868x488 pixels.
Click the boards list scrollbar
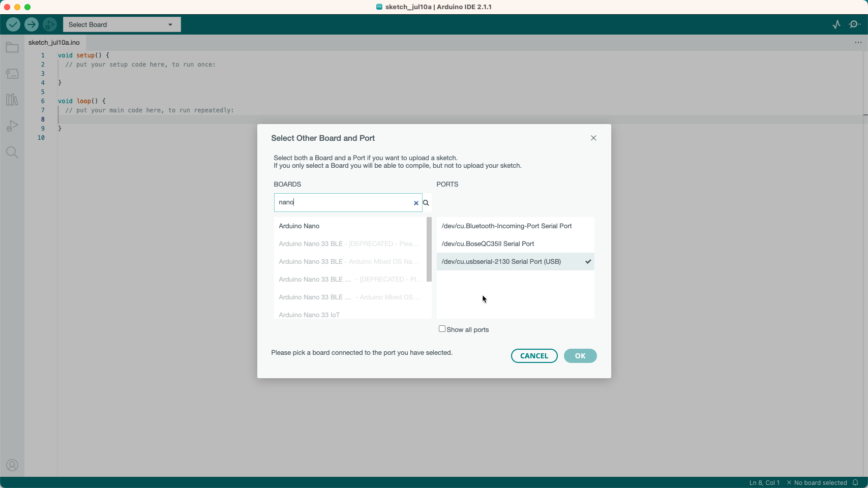coord(429,249)
